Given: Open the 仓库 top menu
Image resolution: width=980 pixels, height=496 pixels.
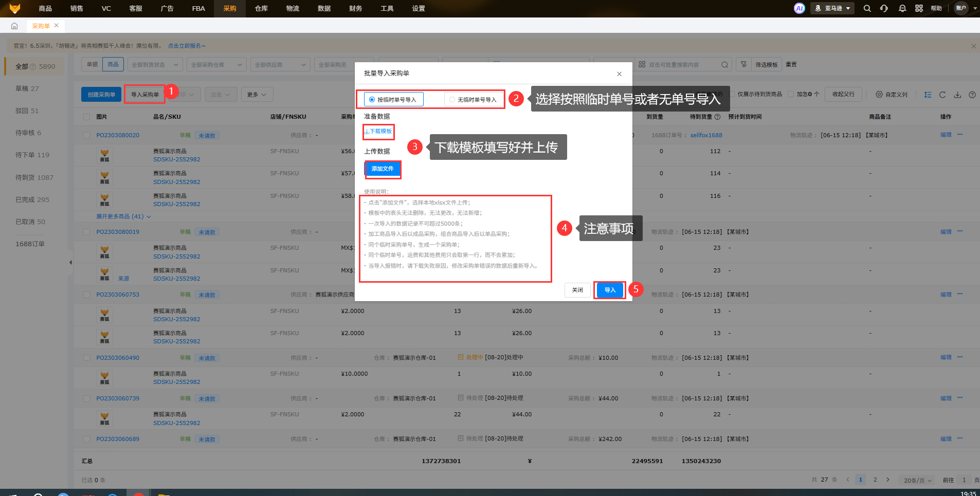Looking at the screenshot, I should click(x=261, y=8).
